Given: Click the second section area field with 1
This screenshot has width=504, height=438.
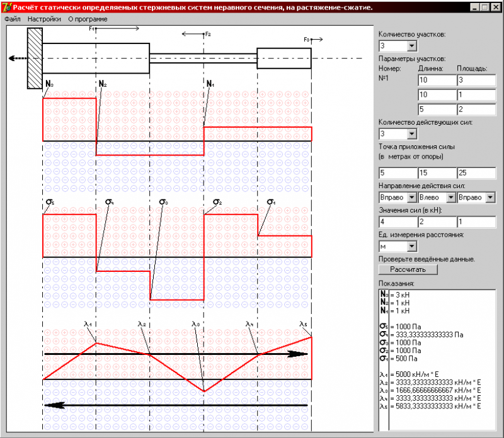Looking at the screenshot, I should [476, 94].
